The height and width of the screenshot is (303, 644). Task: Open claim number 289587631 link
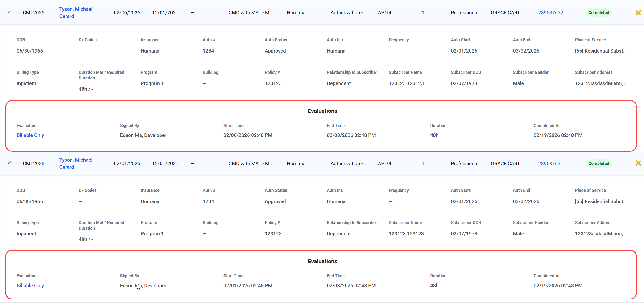[x=550, y=163]
